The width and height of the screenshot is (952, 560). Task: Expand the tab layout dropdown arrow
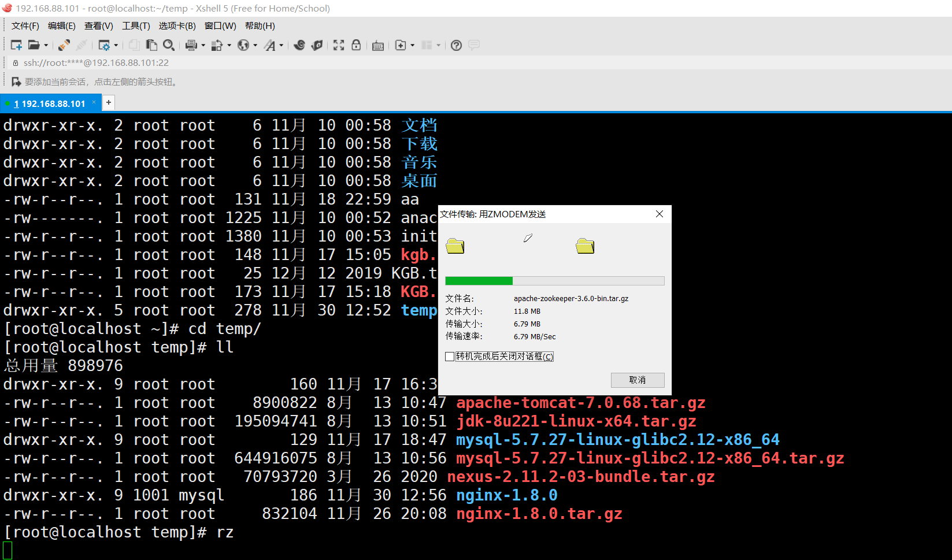[438, 45]
